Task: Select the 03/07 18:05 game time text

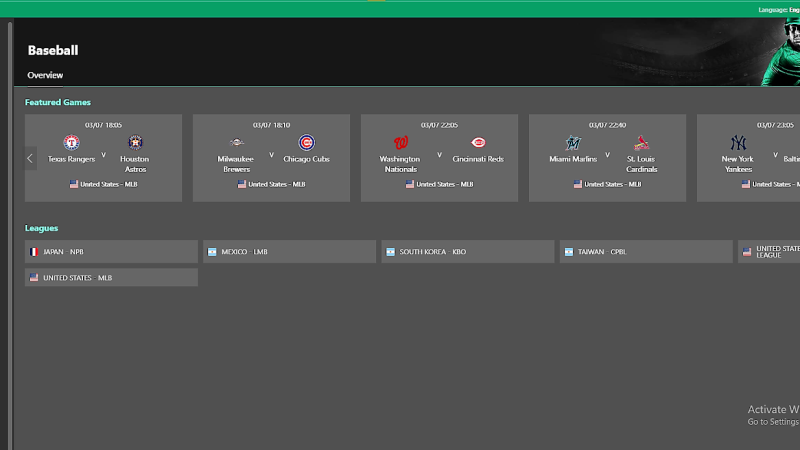Action: (104, 125)
